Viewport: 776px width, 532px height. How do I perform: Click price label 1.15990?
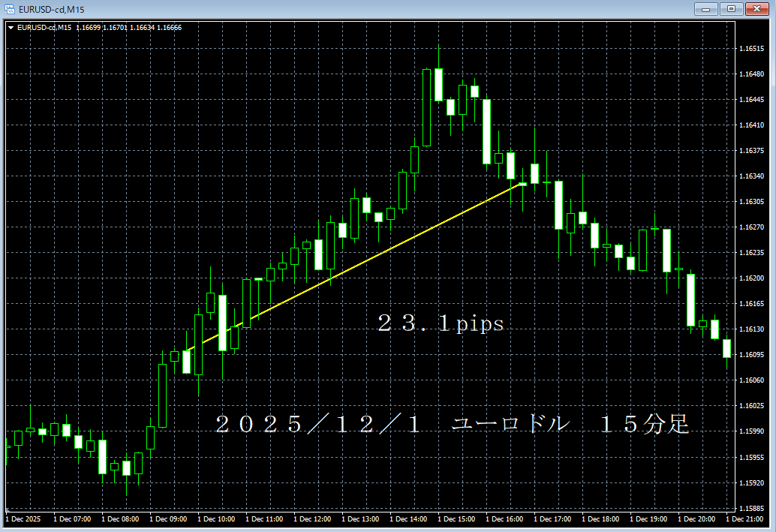751,431
